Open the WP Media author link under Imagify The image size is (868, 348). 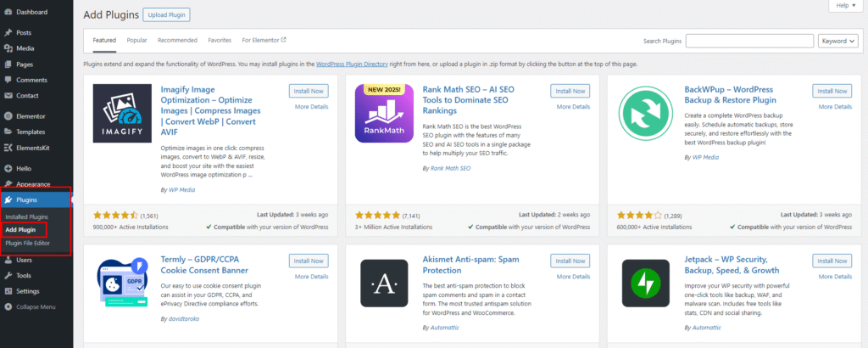181,189
